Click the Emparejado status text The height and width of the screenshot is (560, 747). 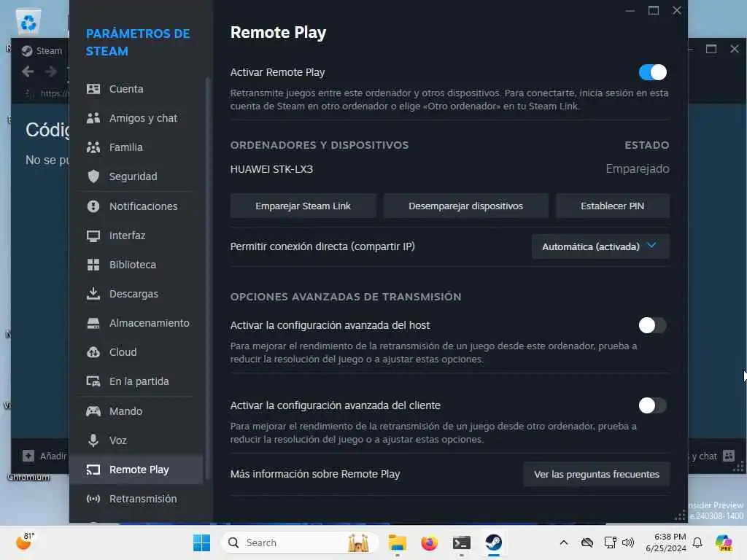click(638, 169)
